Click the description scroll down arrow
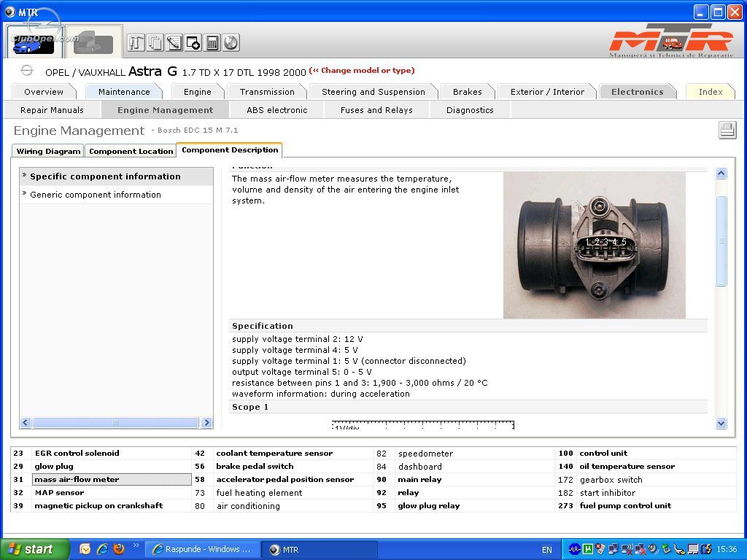 pos(721,423)
